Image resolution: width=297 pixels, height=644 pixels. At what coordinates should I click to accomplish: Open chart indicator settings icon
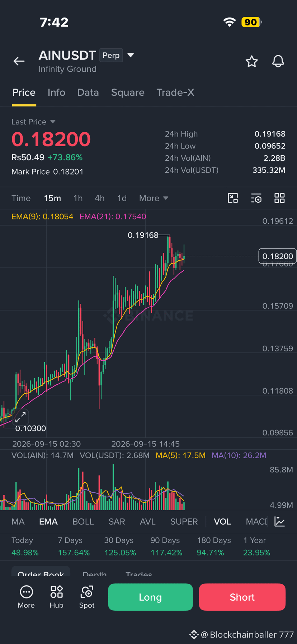[256, 198]
